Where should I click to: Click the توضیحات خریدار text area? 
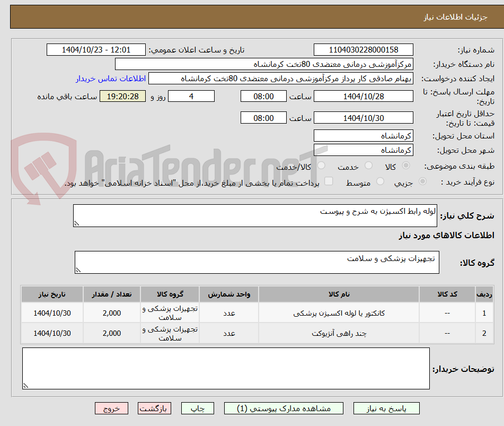226,368
